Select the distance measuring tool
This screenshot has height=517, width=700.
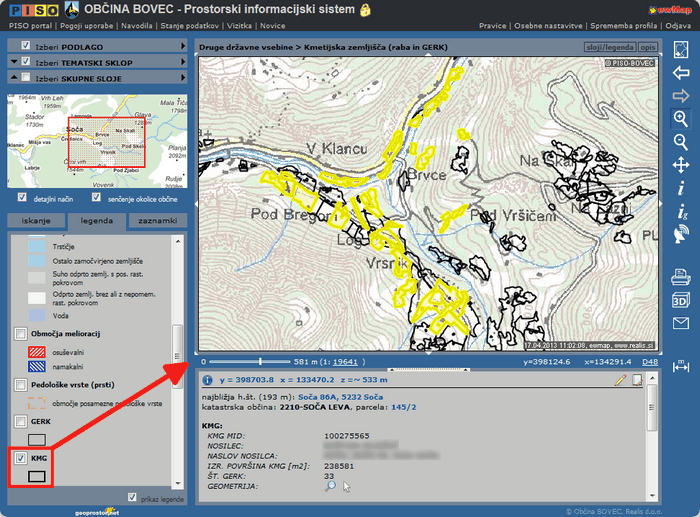pyautogui.click(x=681, y=364)
